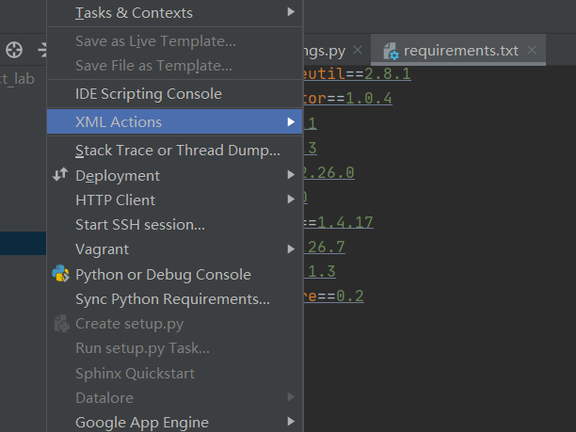
Task: Click the Deployment up-down arrows icon
Action: pos(60,174)
